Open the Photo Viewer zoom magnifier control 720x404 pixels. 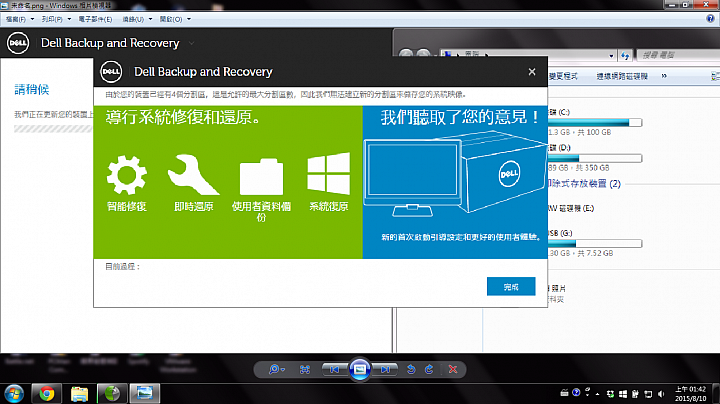(276, 369)
